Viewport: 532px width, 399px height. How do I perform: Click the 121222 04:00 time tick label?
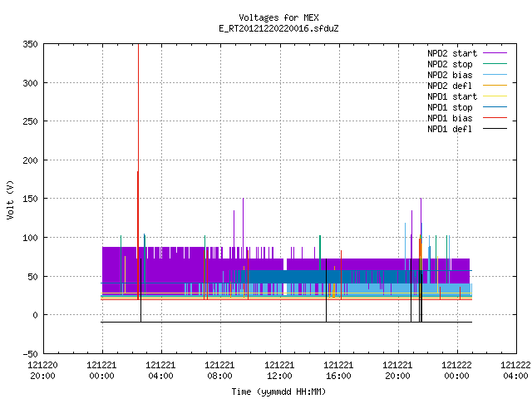[x=515, y=371]
